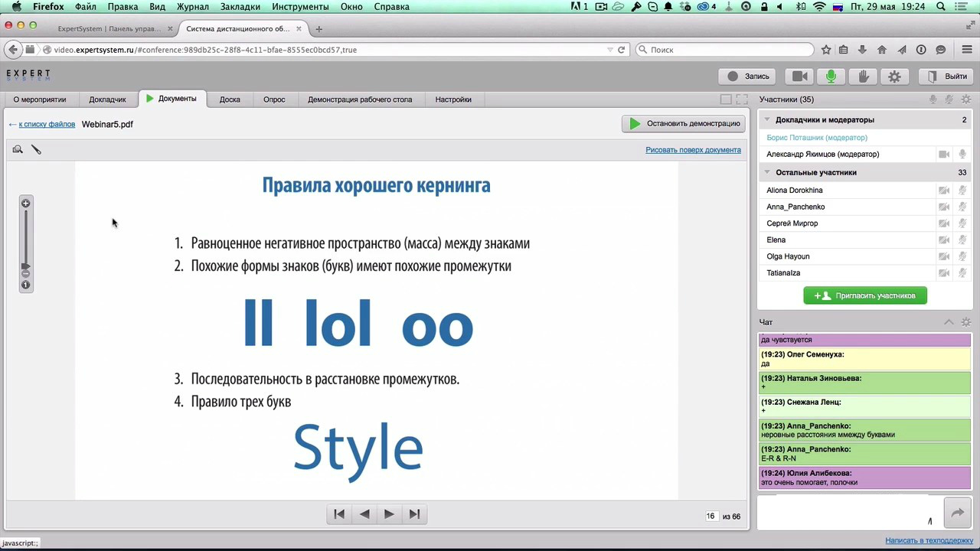The width and height of the screenshot is (980, 551).
Task: Click the raise hand icon
Action: 863,77
